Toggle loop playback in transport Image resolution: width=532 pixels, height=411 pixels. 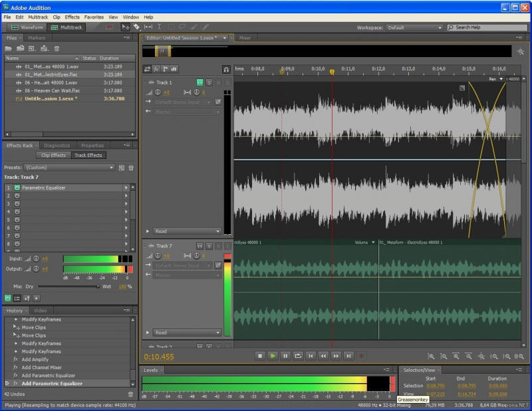point(298,356)
